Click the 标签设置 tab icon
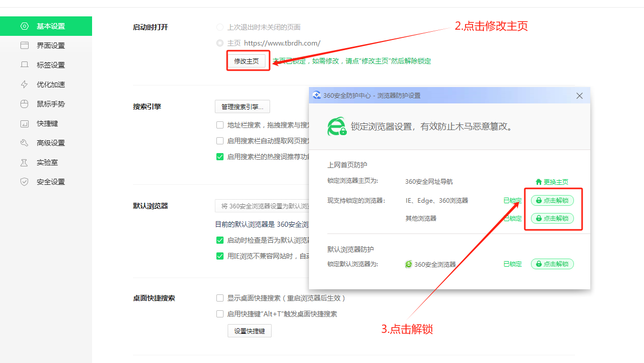644x363 pixels. pyautogui.click(x=24, y=65)
